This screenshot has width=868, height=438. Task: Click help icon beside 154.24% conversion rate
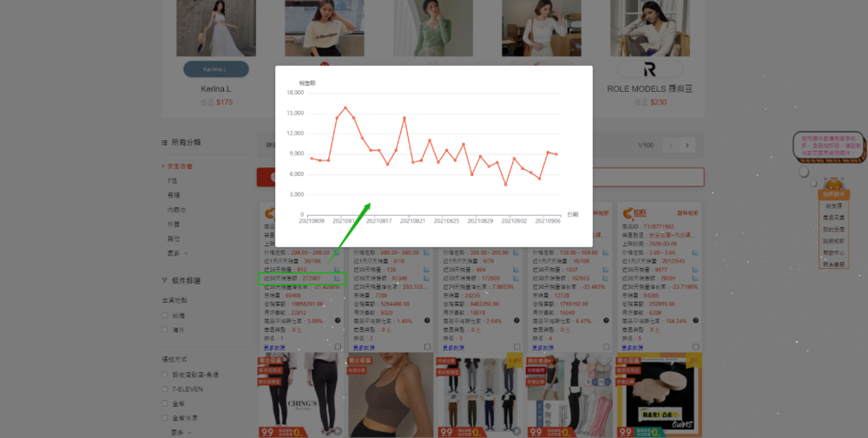(x=696, y=320)
